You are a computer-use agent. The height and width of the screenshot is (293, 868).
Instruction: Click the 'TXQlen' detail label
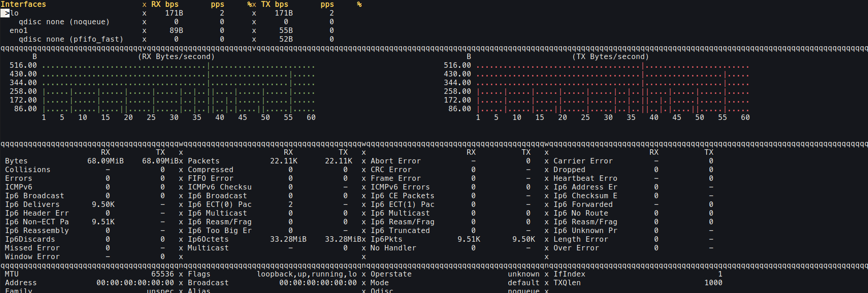click(567, 283)
